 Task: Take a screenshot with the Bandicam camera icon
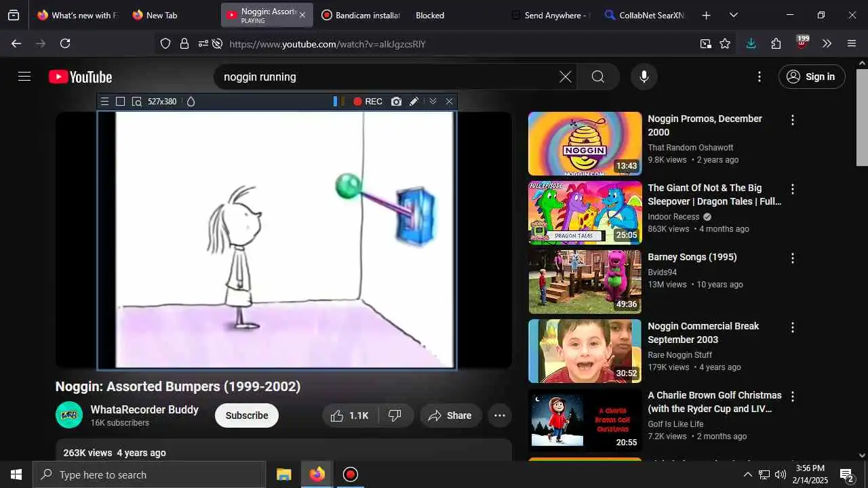396,102
